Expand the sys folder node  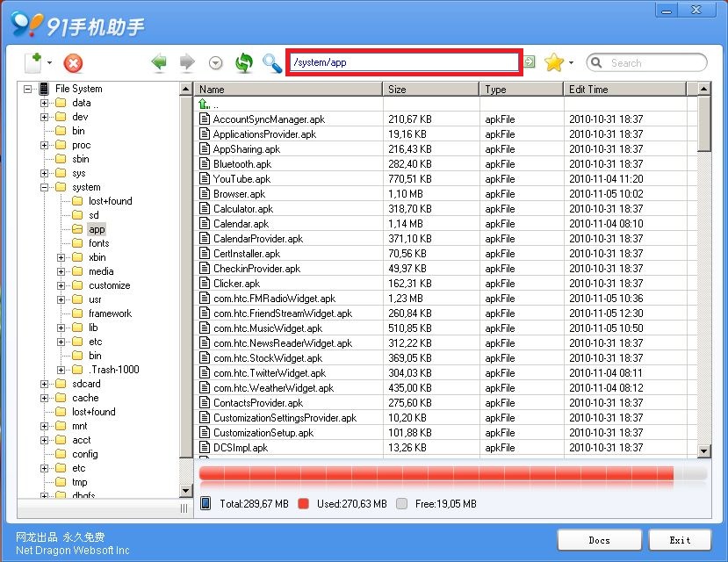45,173
